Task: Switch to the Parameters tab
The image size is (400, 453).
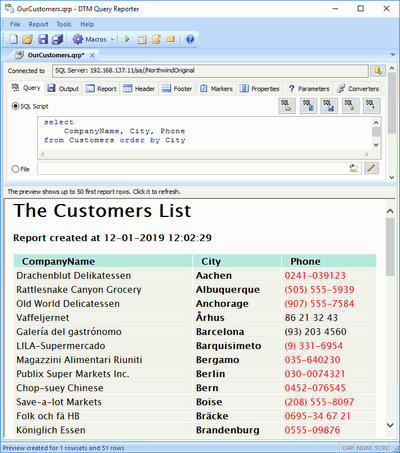Action: [x=309, y=89]
